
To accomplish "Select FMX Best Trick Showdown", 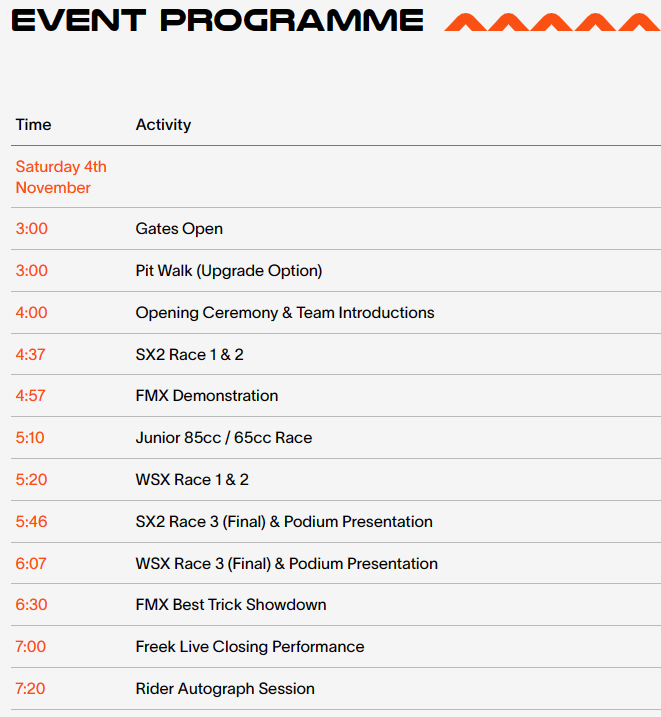I will (x=231, y=605).
